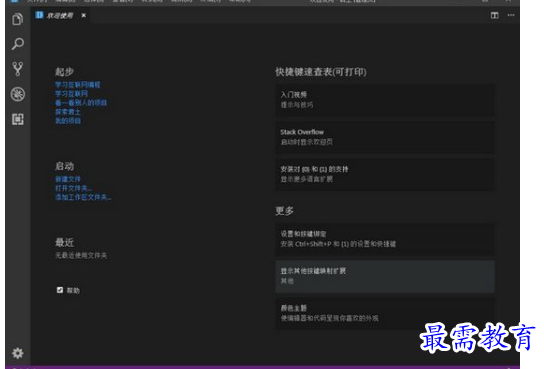Select the 欢迎使用 welcome tab
The image size is (544, 369).
[x=60, y=15]
